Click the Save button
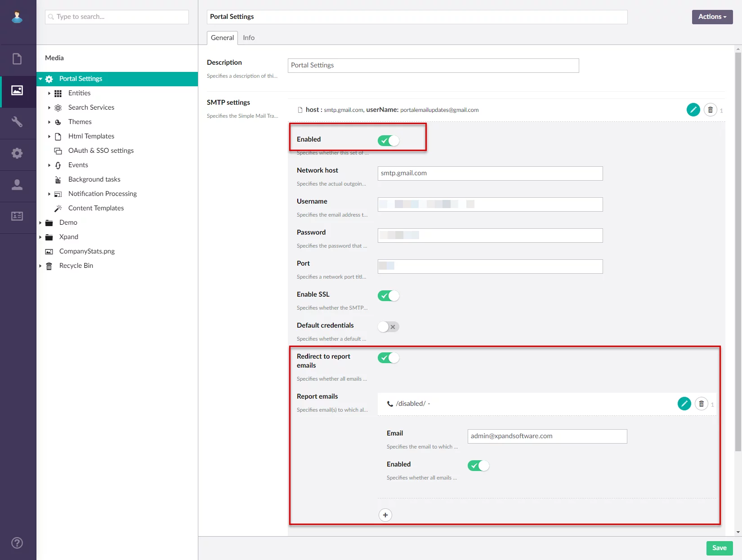The width and height of the screenshot is (742, 560). (x=719, y=548)
